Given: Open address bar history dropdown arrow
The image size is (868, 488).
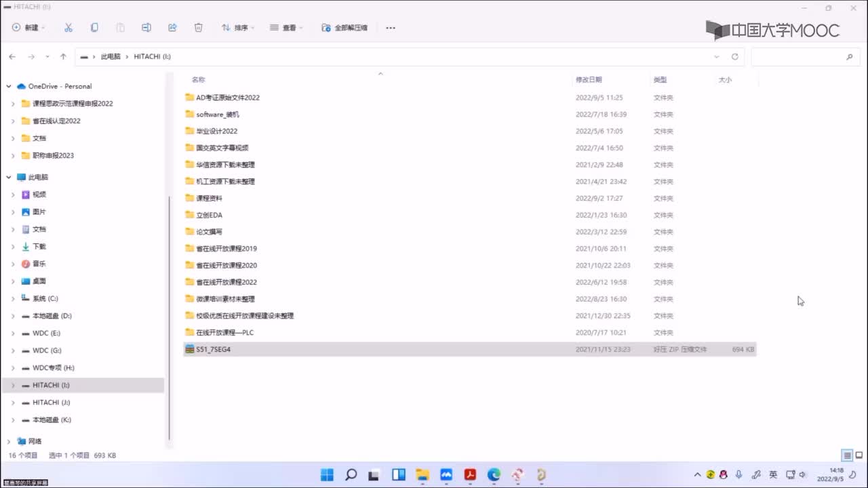Looking at the screenshot, I should [717, 57].
